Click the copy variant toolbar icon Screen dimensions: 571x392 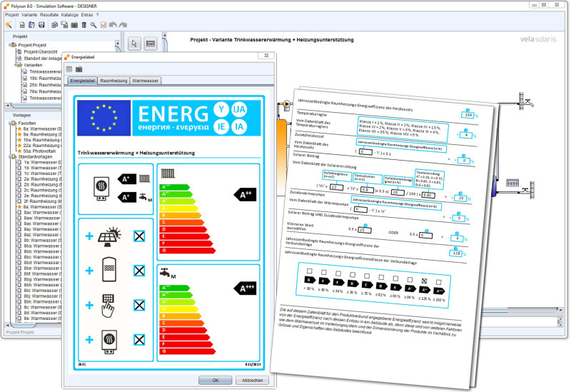pyautogui.click(x=55, y=25)
